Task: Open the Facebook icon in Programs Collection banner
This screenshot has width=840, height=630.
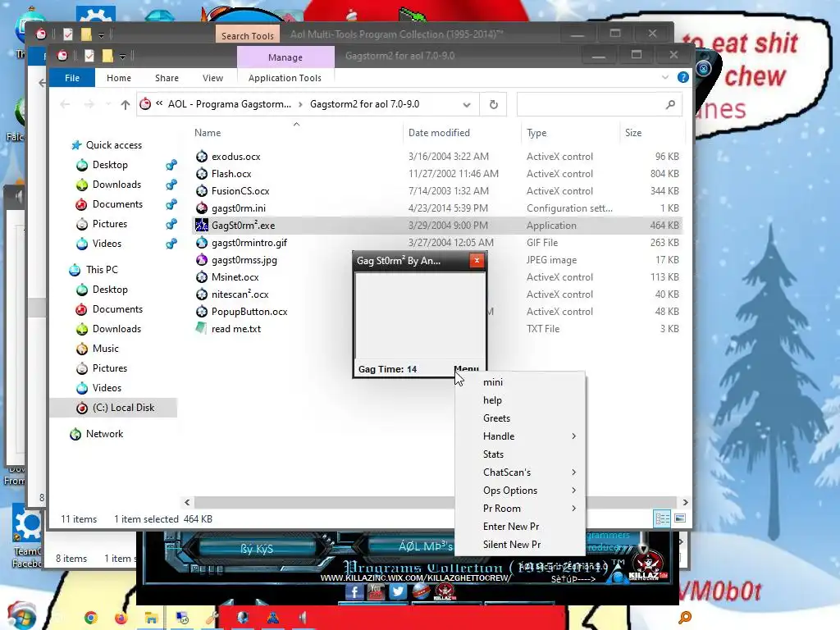Action: coord(354,591)
